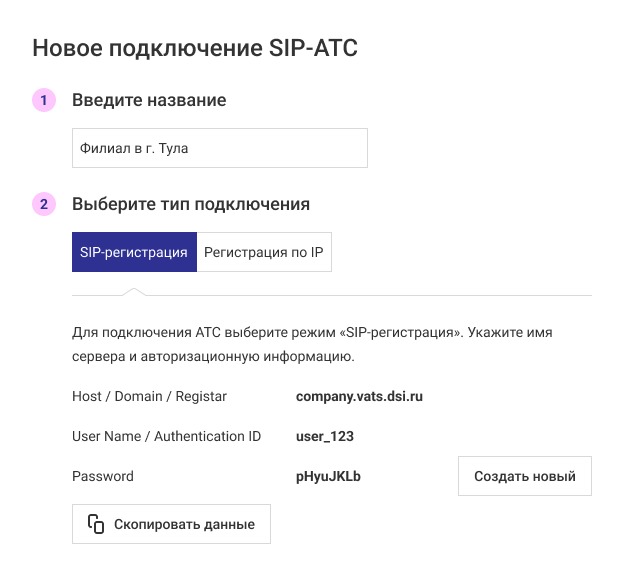Click the SIP registration description paragraph
The height and width of the screenshot is (568, 624).
coord(312,343)
